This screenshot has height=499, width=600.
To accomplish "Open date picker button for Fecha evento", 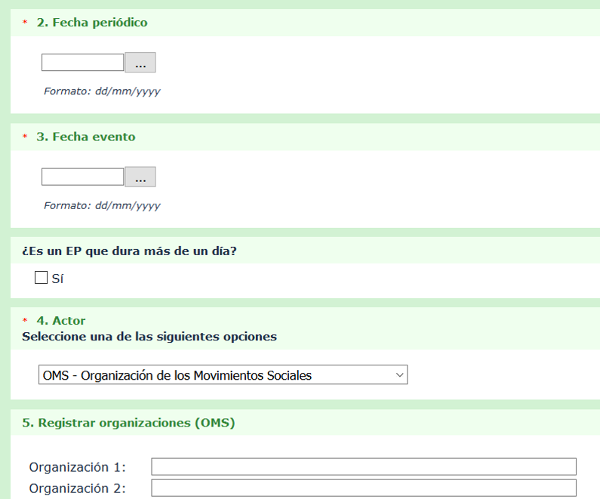I will 140,177.
